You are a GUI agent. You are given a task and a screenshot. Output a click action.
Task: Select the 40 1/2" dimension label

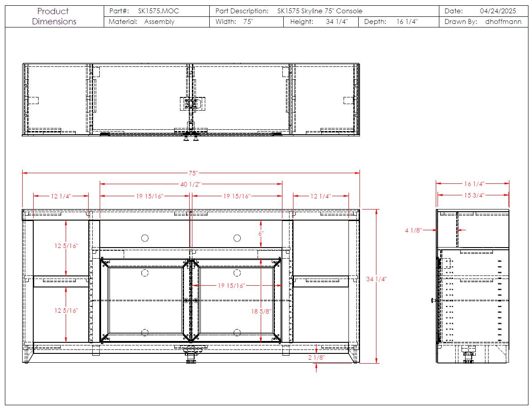(191, 184)
